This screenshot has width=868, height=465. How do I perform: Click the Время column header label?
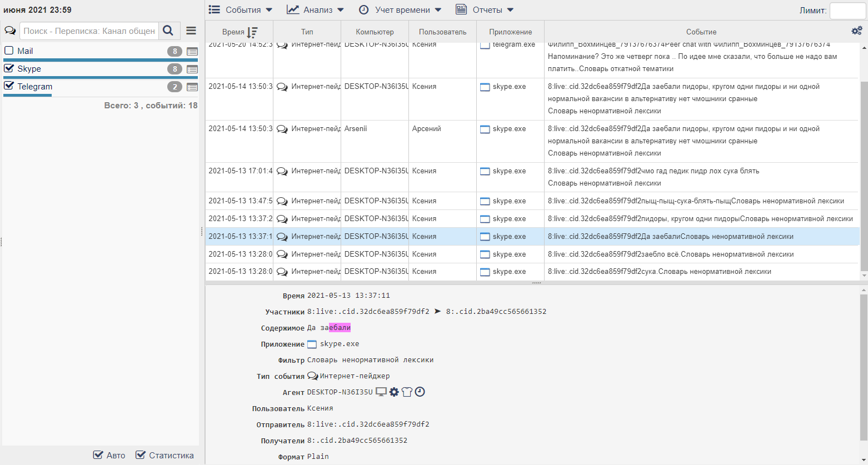pyautogui.click(x=233, y=32)
